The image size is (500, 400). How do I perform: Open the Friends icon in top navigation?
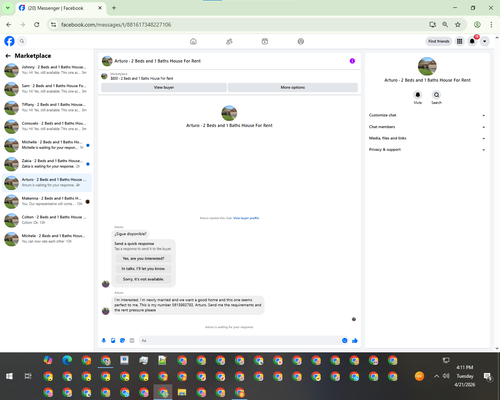[229, 41]
